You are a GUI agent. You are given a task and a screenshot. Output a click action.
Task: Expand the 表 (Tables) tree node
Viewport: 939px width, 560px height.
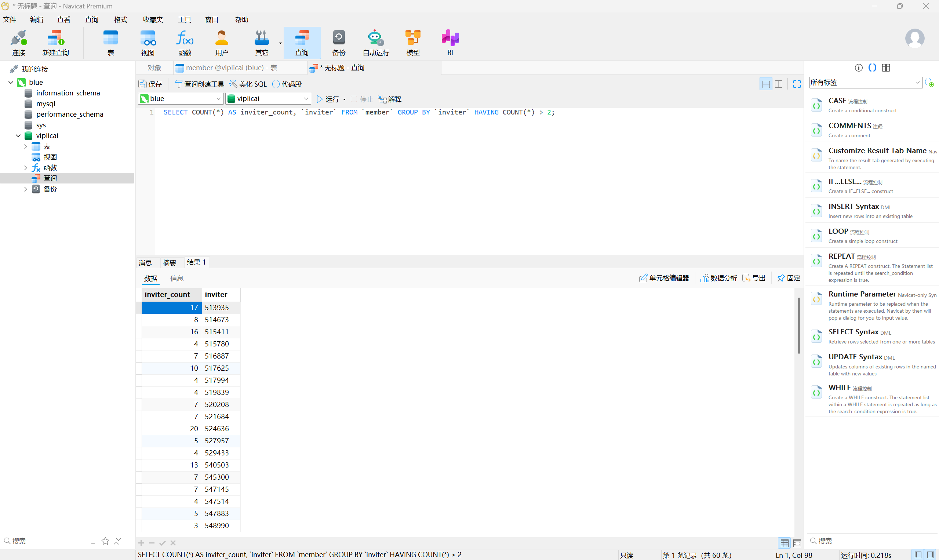pyautogui.click(x=25, y=146)
